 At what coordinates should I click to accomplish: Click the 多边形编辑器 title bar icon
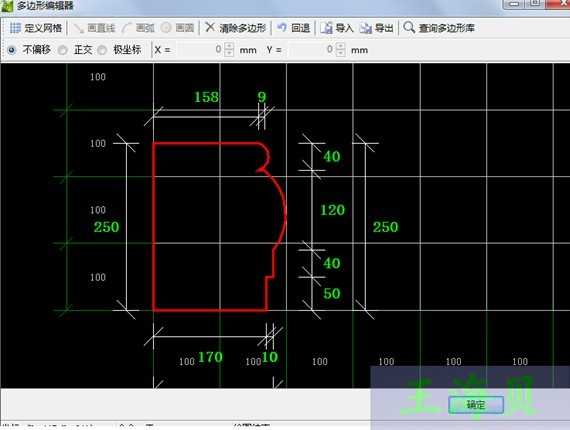(x=7, y=6)
